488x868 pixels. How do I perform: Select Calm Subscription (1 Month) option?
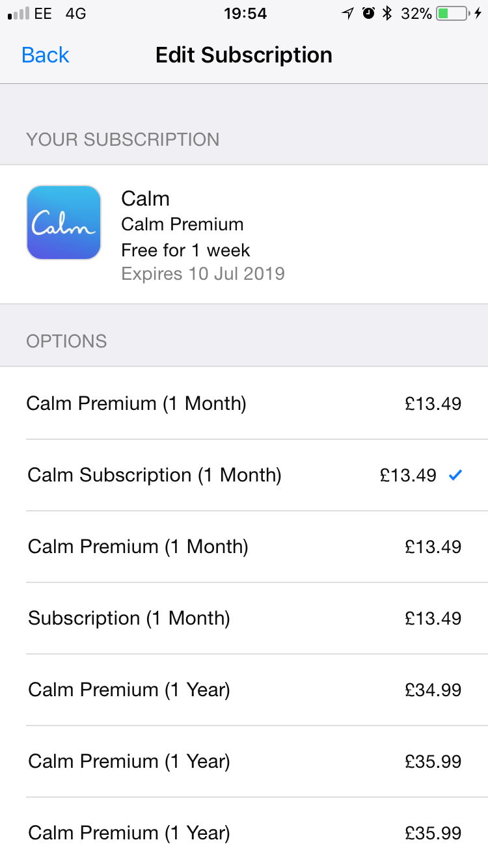click(x=244, y=475)
